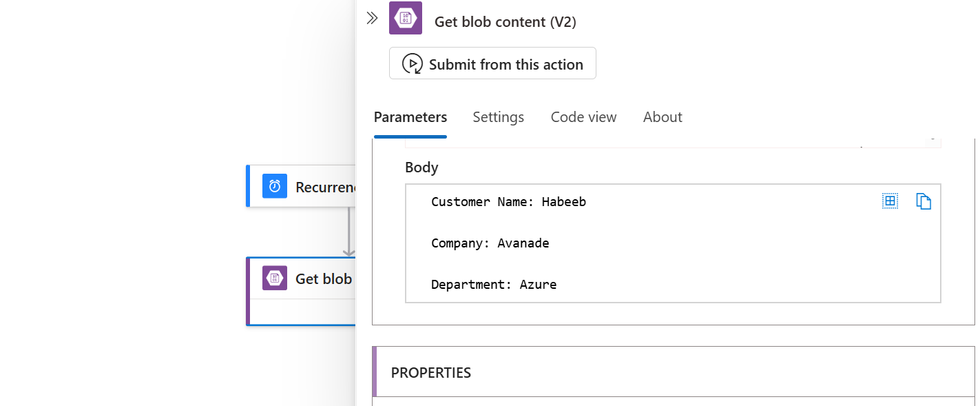Click the Department: Azure line in Body
This screenshot has width=980, height=406.
(494, 284)
